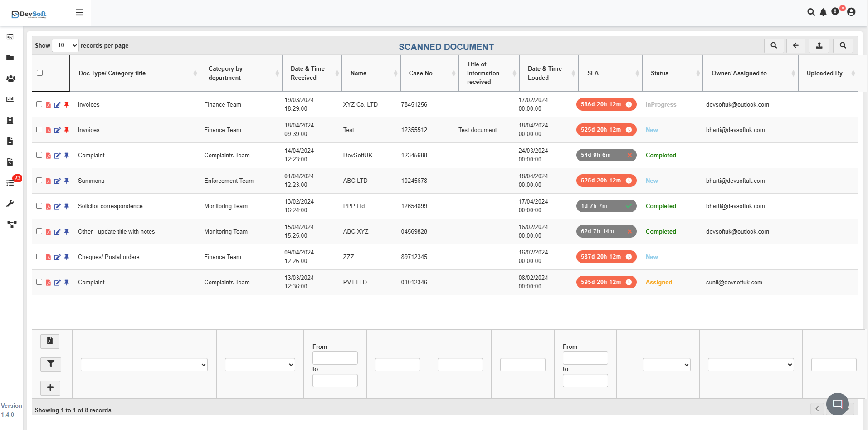Open the hamburger menu in header
868x430 pixels.
(x=79, y=12)
